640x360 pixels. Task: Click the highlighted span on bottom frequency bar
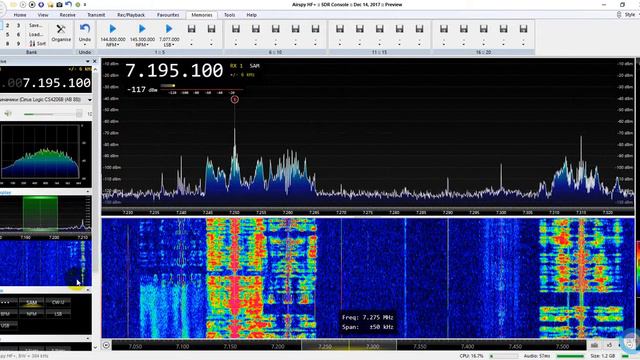[x=349, y=345]
